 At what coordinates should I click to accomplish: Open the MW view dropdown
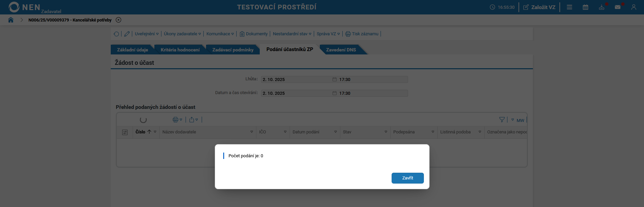[517, 120]
